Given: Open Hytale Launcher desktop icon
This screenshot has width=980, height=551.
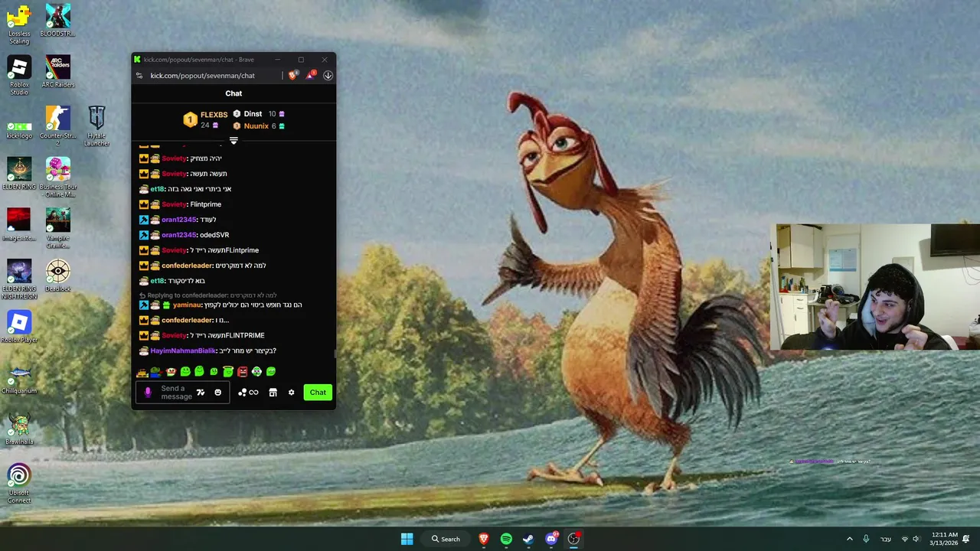Looking at the screenshot, I should (96, 126).
